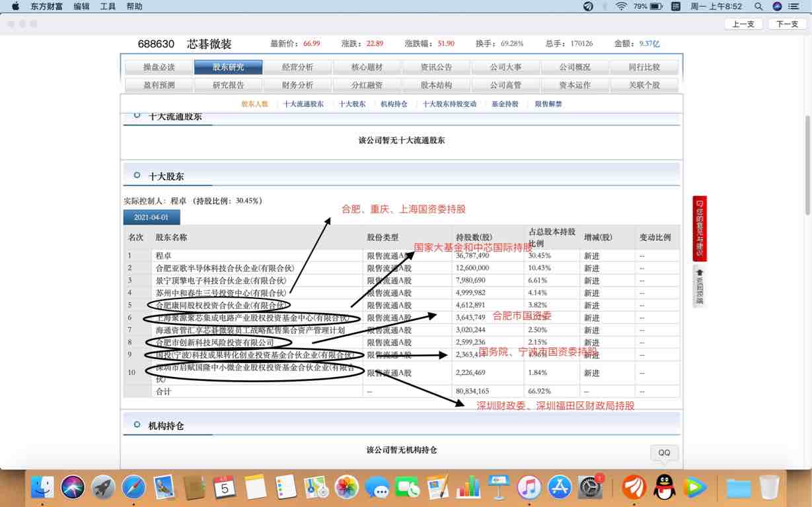Open Keynote app in the dock
Viewport: 812px width, 507px height.
tap(499, 487)
